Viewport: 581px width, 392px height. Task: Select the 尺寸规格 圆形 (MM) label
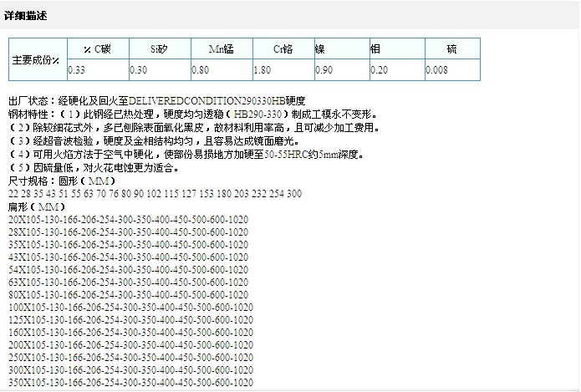[61, 181]
